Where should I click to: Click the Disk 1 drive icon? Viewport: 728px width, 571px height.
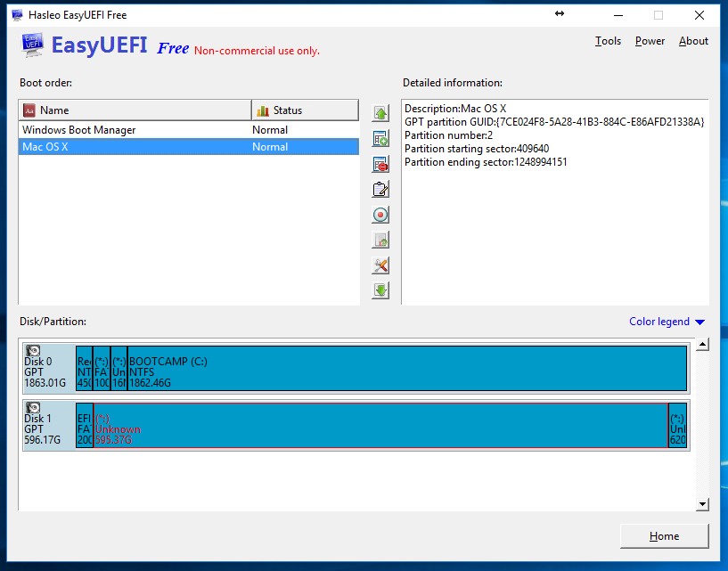pos(33,408)
